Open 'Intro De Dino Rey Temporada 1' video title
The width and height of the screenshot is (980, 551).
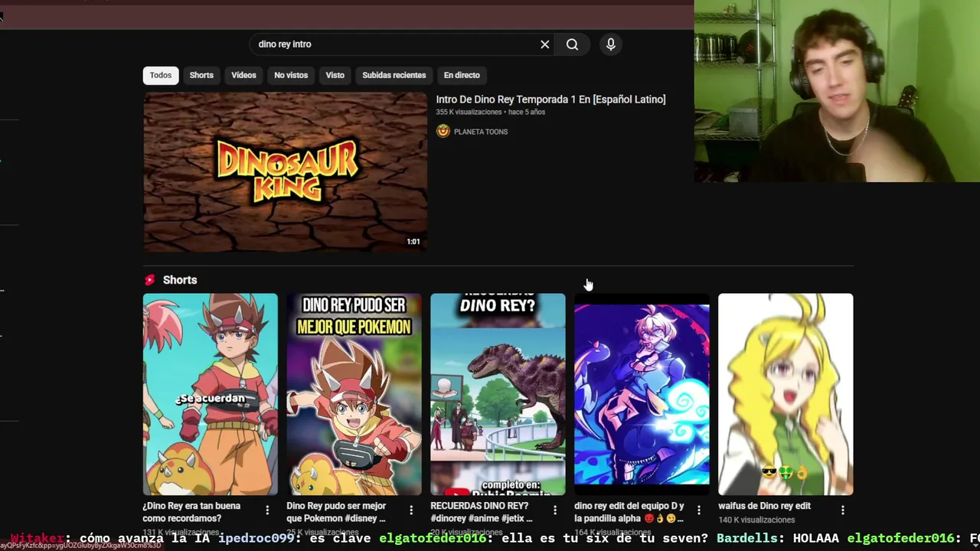(550, 99)
